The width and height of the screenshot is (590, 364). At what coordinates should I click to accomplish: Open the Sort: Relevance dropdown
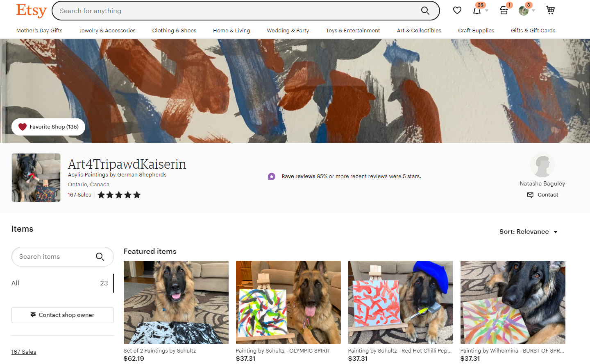[529, 232]
